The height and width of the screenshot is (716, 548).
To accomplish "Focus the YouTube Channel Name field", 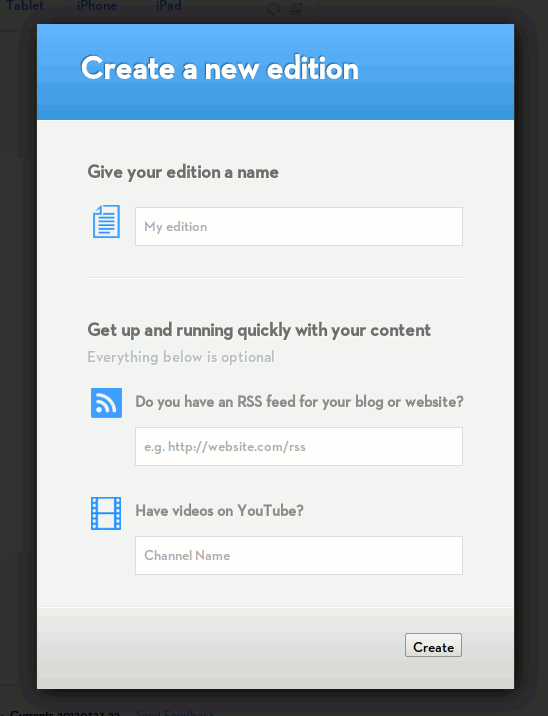I will [x=299, y=555].
